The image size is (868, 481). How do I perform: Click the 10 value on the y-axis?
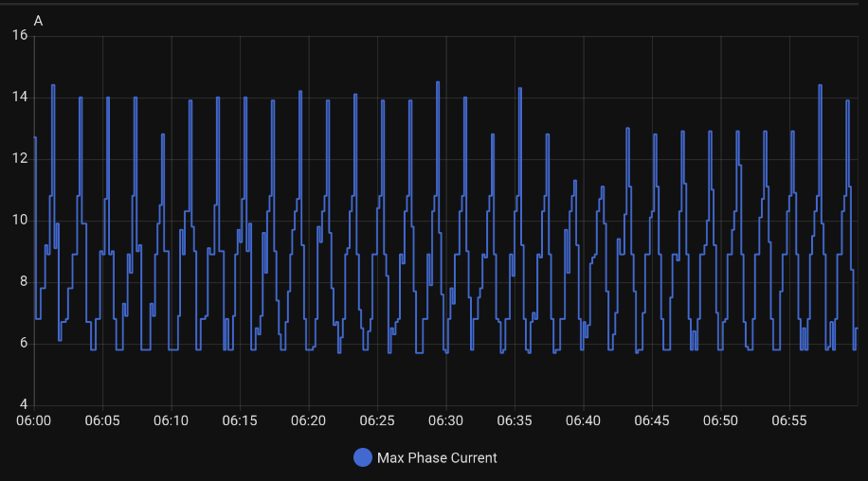coord(20,220)
